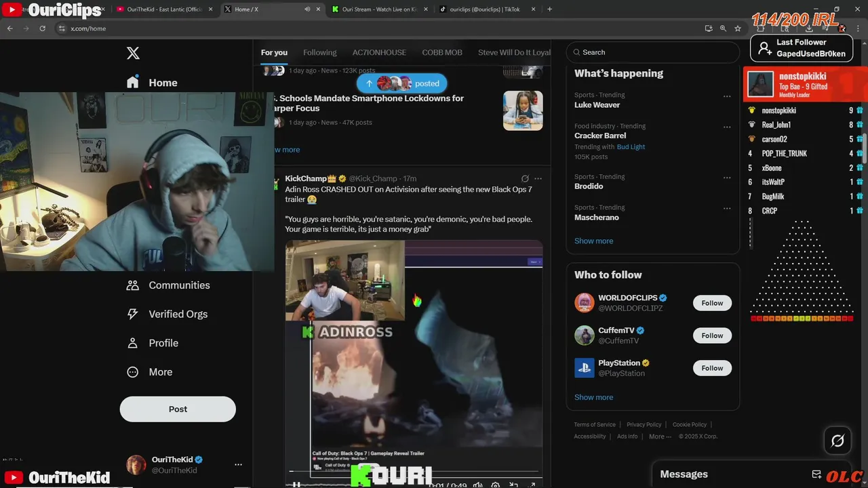Viewport: 868px width, 488px height.
Task: Follow the CuffemTV account
Action: (712, 335)
